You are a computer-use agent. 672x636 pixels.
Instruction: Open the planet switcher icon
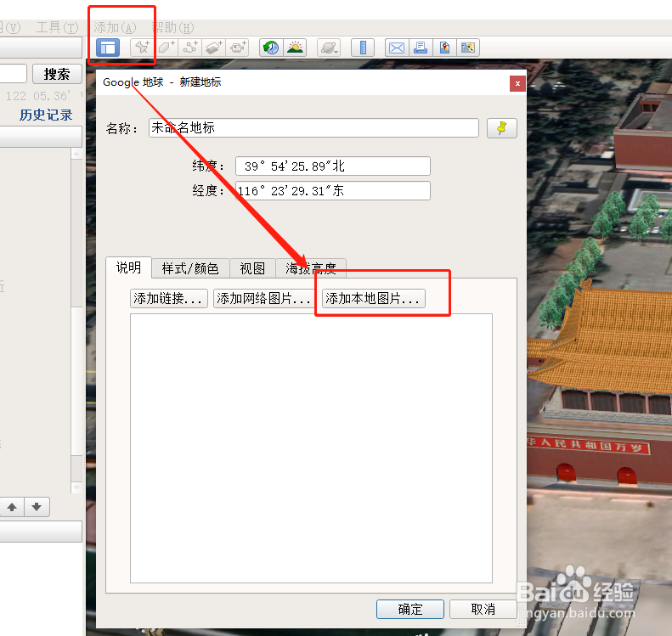[x=329, y=48]
